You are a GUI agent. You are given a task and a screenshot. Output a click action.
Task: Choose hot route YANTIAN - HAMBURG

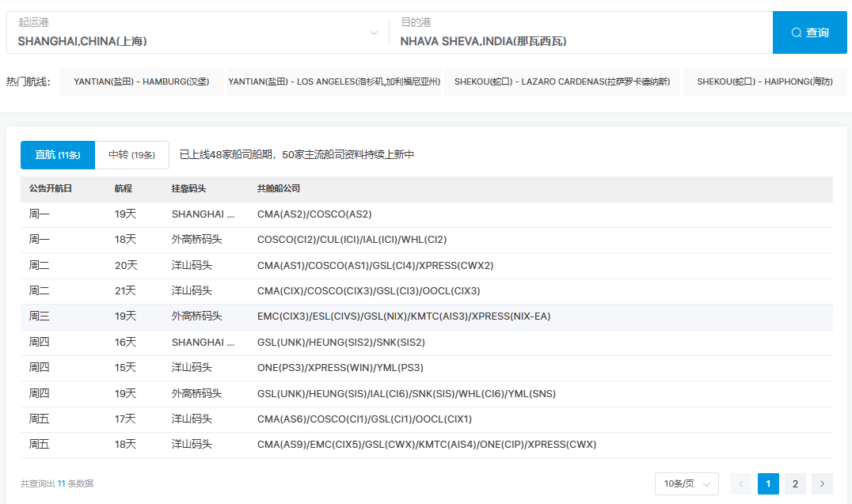tap(141, 81)
